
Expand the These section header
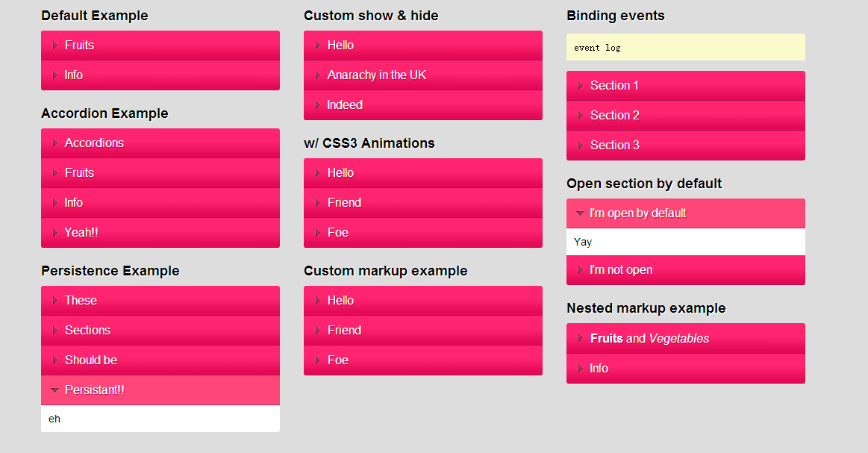[160, 301]
